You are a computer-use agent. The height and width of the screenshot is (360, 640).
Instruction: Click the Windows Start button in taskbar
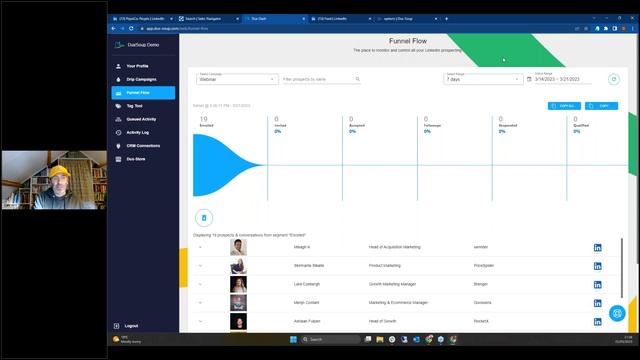pos(293,340)
